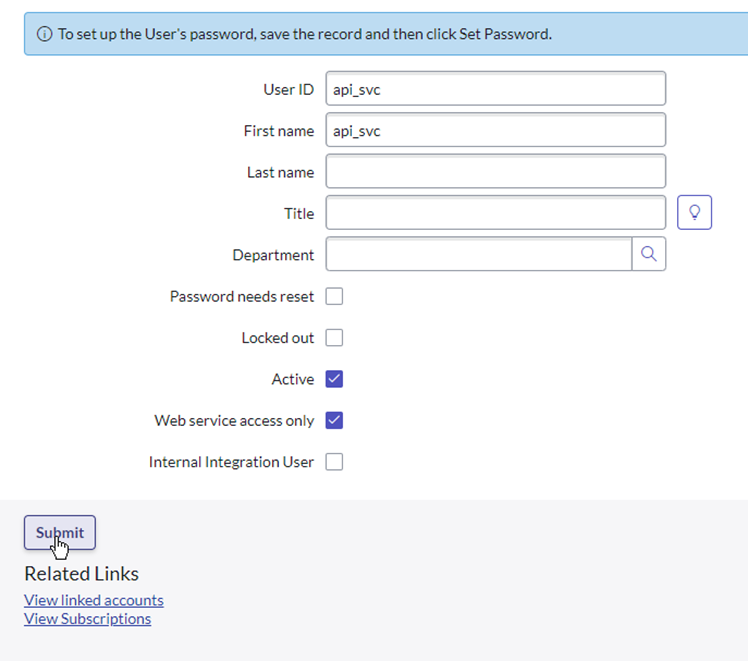Click the Internal Integration User label

click(231, 462)
